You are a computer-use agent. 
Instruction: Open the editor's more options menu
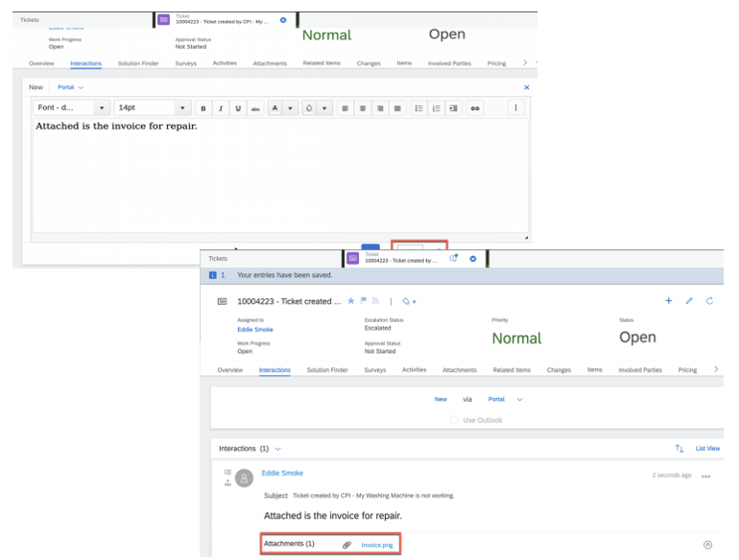[x=515, y=107]
